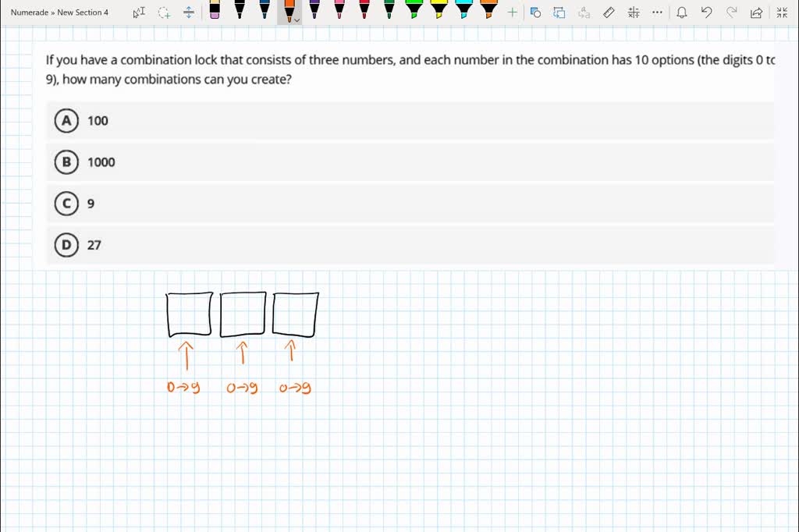Select answer option A circle
Image resolution: width=799 pixels, height=532 pixels.
click(x=66, y=121)
